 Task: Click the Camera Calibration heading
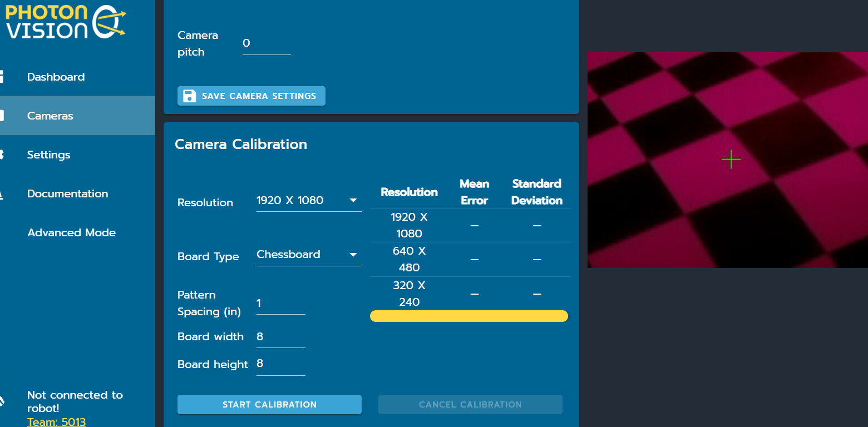(241, 144)
